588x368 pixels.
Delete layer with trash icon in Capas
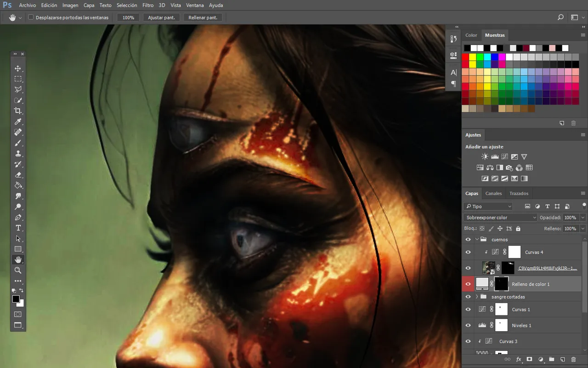(x=574, y=359)
